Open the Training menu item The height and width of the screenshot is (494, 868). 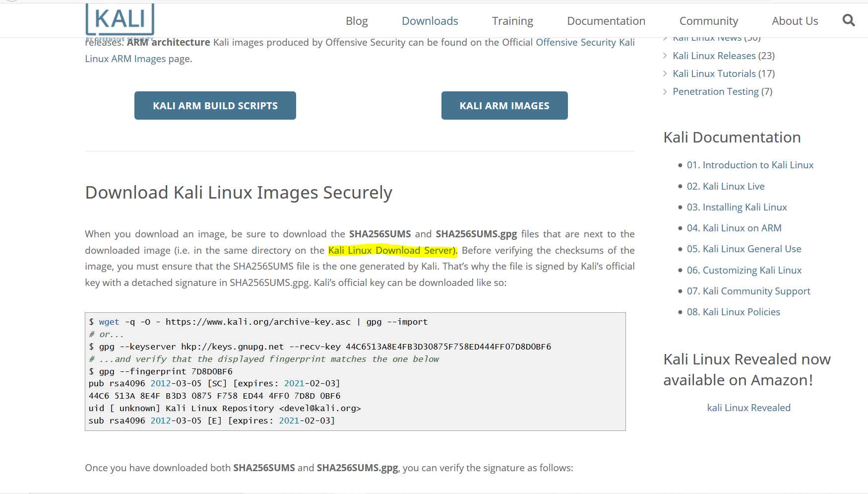click(512, 21)
